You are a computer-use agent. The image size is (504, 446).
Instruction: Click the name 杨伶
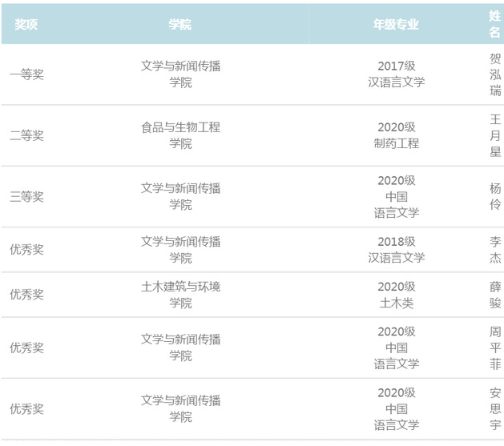click(495, 196)
